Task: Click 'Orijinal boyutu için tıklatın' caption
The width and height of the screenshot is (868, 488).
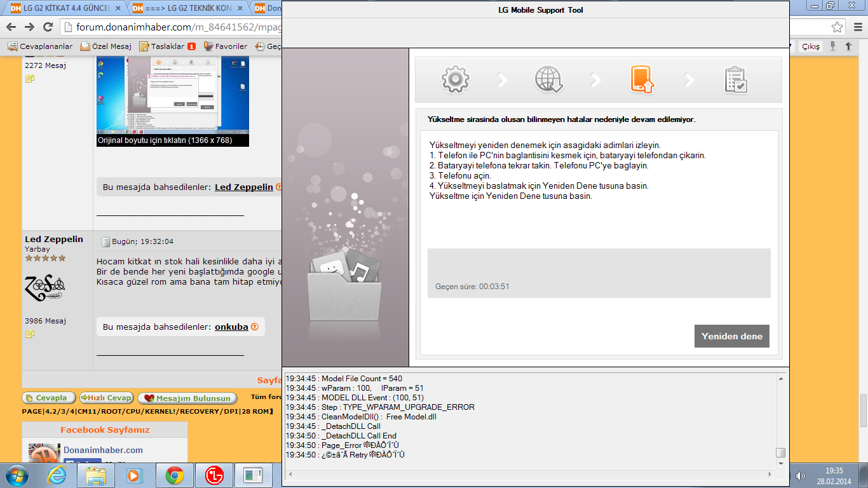Action: (165, 140)
